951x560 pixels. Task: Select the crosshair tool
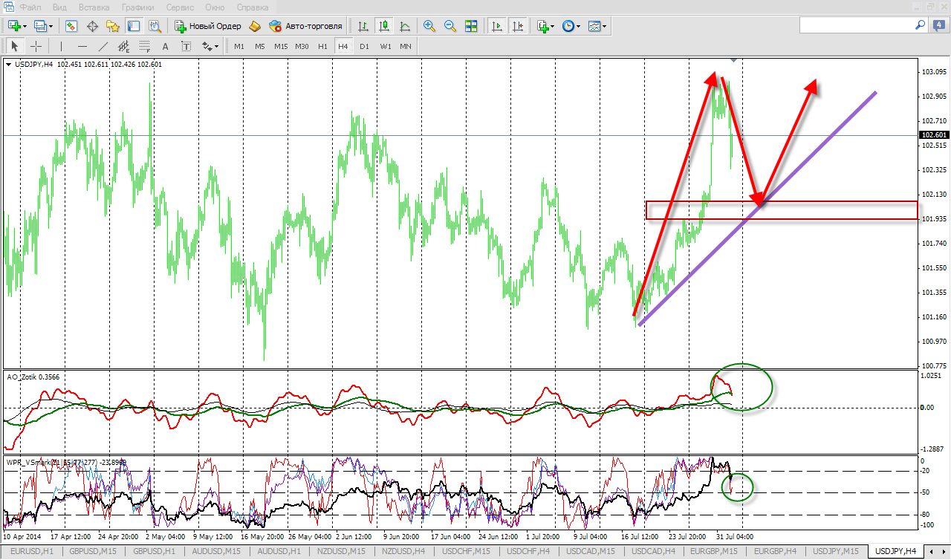[x=36, y=46]
